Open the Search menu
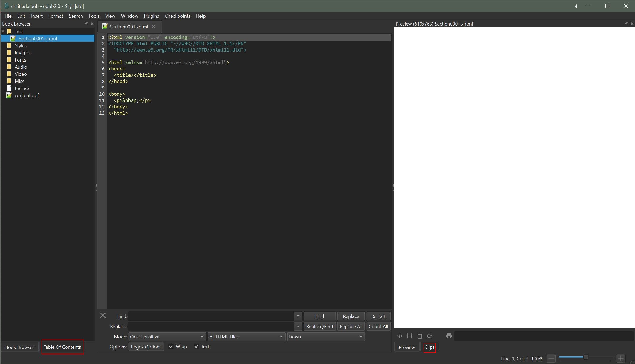 coord(76,16)
